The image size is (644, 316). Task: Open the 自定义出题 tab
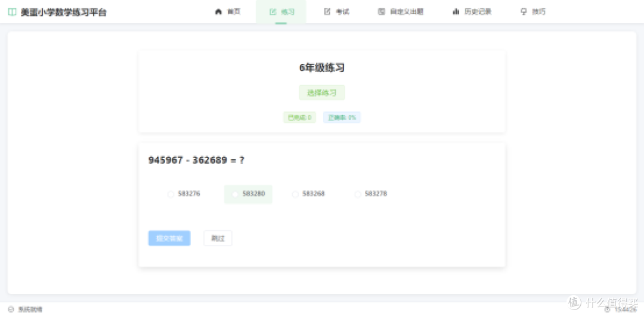401,12
